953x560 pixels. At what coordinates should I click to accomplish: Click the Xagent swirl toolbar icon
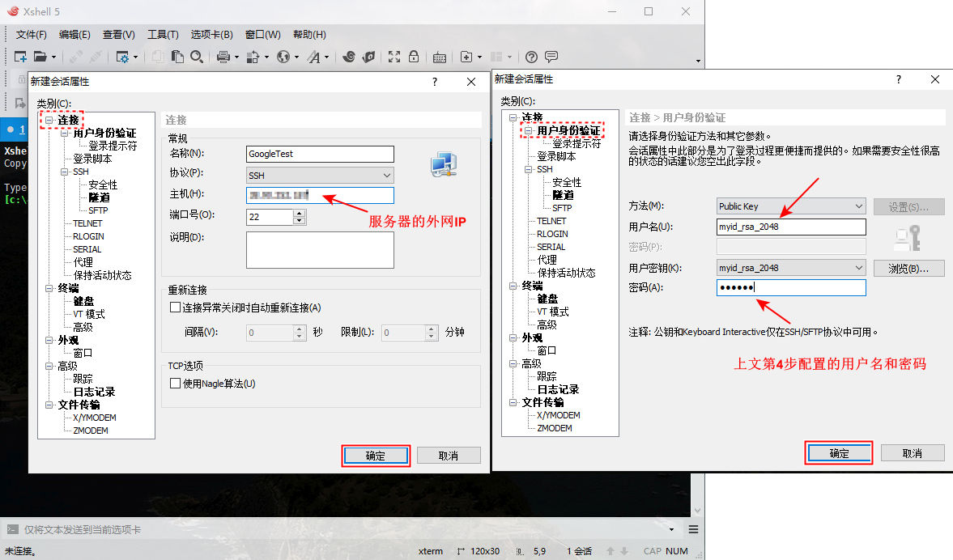click(349, 57)
